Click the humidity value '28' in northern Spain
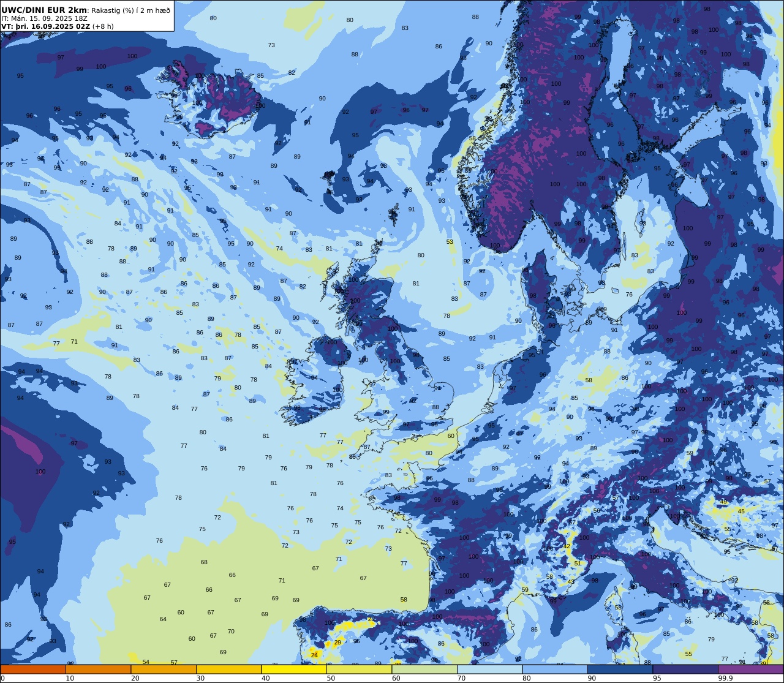This screenshot has width=784, height=683. (x=371, y=619)
